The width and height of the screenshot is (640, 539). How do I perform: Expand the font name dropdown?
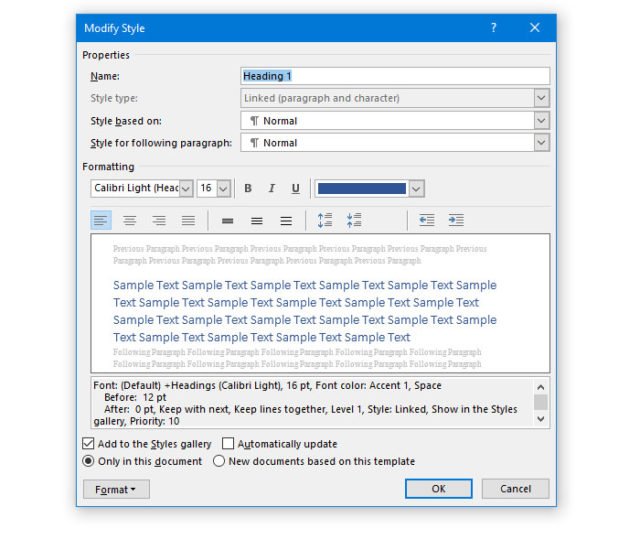click(x=186, y=189)
